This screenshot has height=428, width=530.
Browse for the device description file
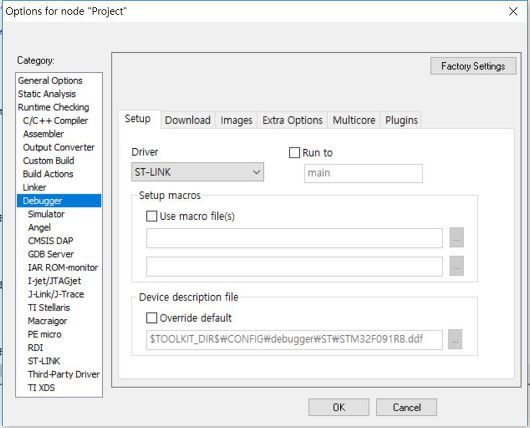(x=455, y=339)
